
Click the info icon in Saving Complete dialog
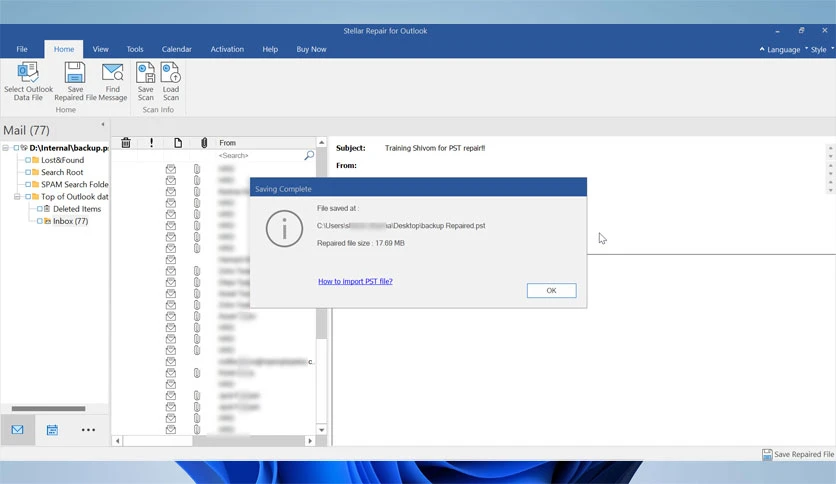[284, 228]
